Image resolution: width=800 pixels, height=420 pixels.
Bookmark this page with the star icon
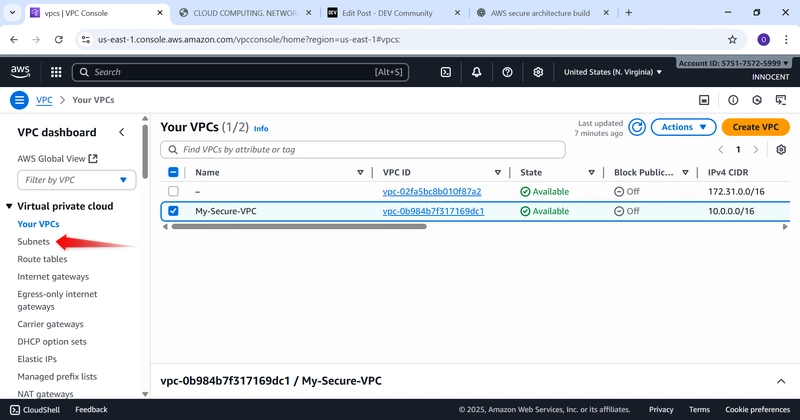[732, 39]
